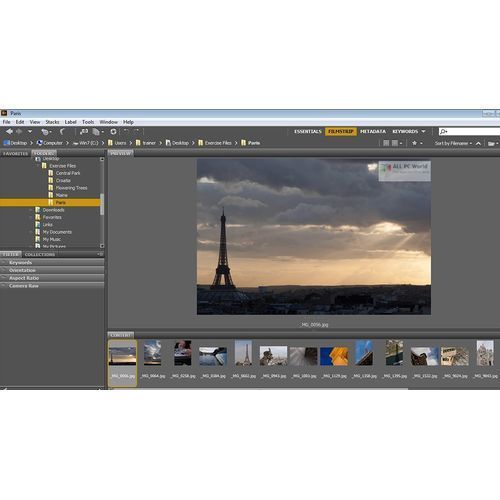Switch to the Favorites panel tab
This screenshot has height=500, width=500.
tap(15, 154)
